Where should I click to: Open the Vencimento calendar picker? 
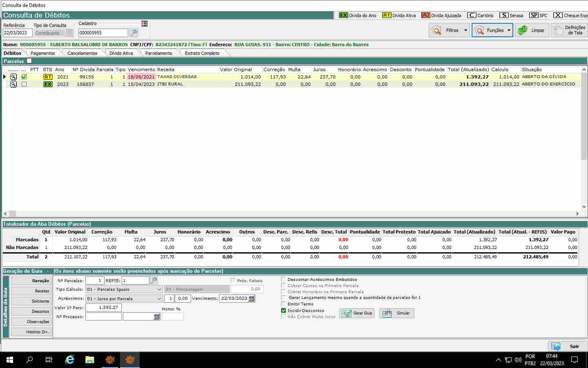(252, 298)
